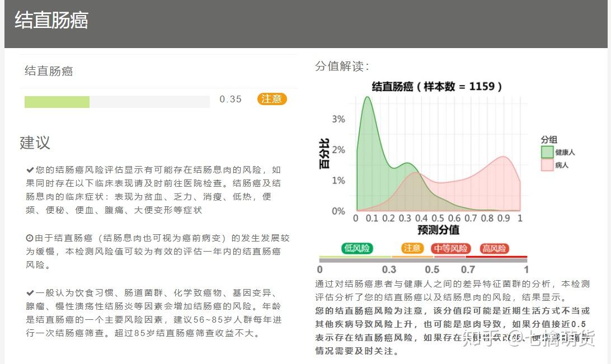Viewport: 611px width, 364px height.
Task: Click the checkmark icon before 饮食习惯 advice item
Action: 29,294
